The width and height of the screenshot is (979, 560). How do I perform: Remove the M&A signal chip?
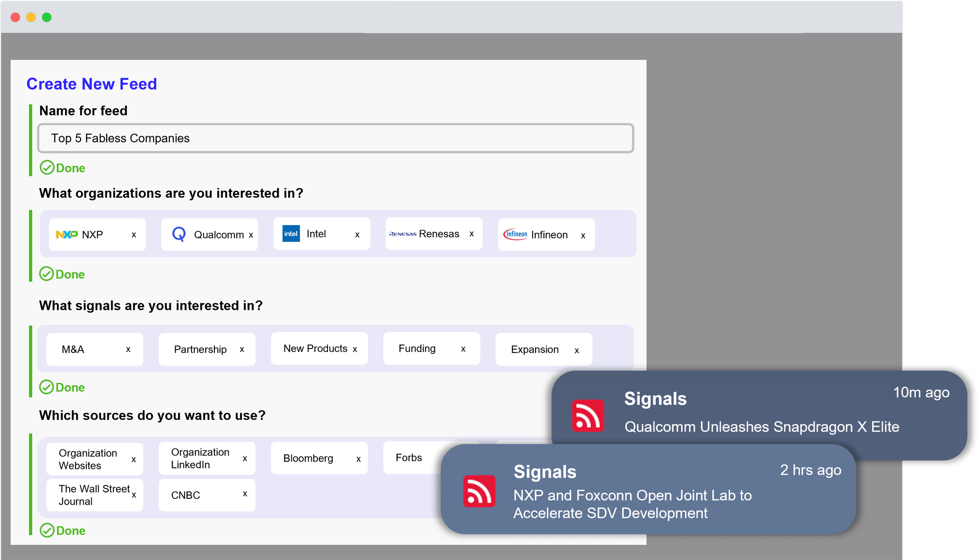click(128, 350)
